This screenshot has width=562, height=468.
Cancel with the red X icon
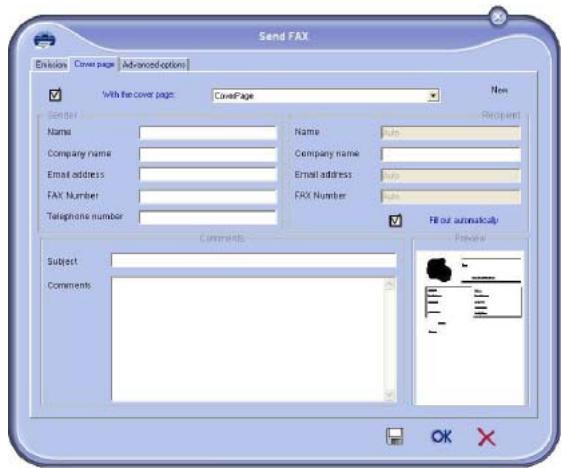point(486,437)
